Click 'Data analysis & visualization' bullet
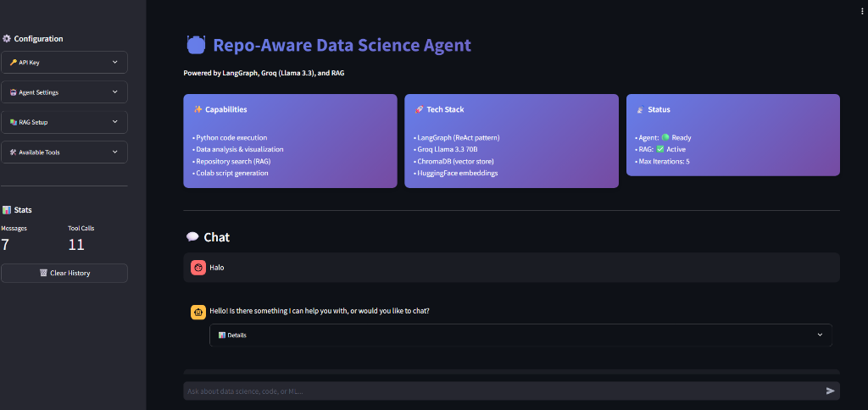The height and width of the screenshot is (410, 868). coord(238,149)
